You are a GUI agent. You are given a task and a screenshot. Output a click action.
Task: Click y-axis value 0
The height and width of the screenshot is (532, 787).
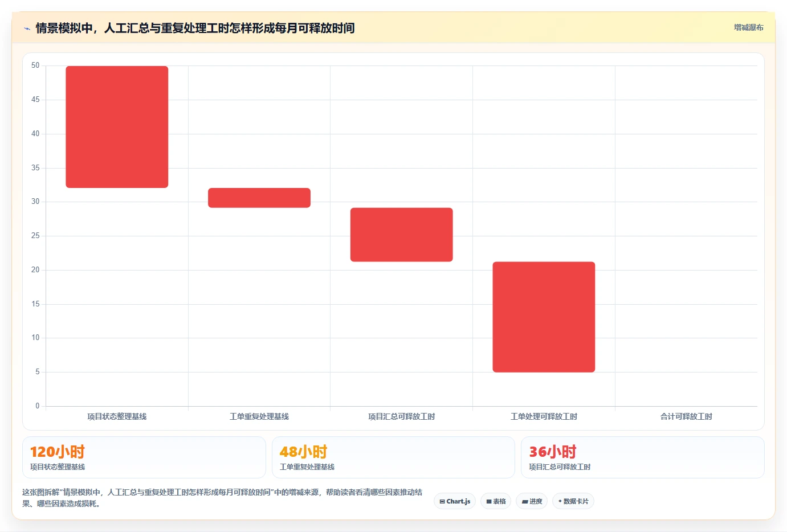coord(38,406)
